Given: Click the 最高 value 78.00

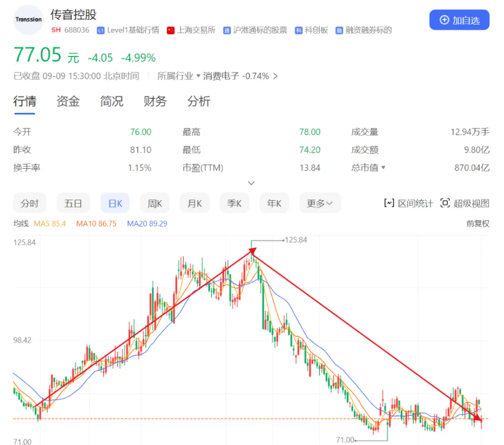Looking at the screenshot, I should coord(310,132).
